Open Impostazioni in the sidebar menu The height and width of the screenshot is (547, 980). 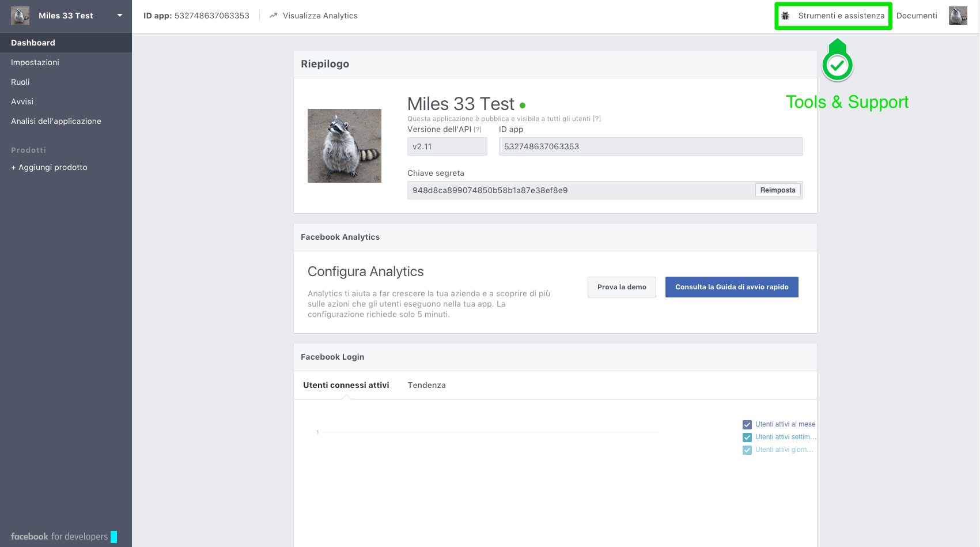(35, 62)
